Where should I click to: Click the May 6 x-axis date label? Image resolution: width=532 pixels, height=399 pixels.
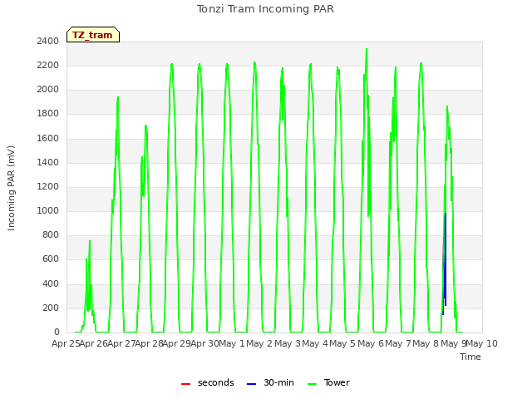tap(371, 343)
